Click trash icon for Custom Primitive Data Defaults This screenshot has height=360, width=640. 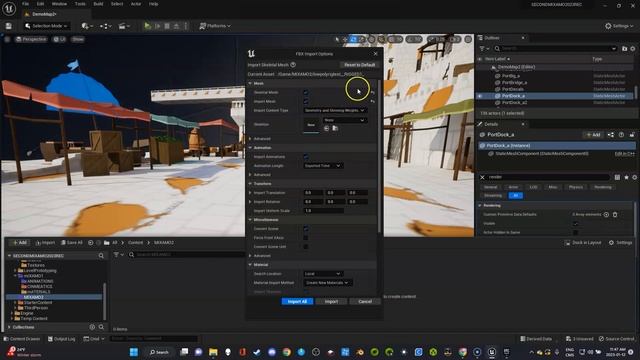(615, 214)
